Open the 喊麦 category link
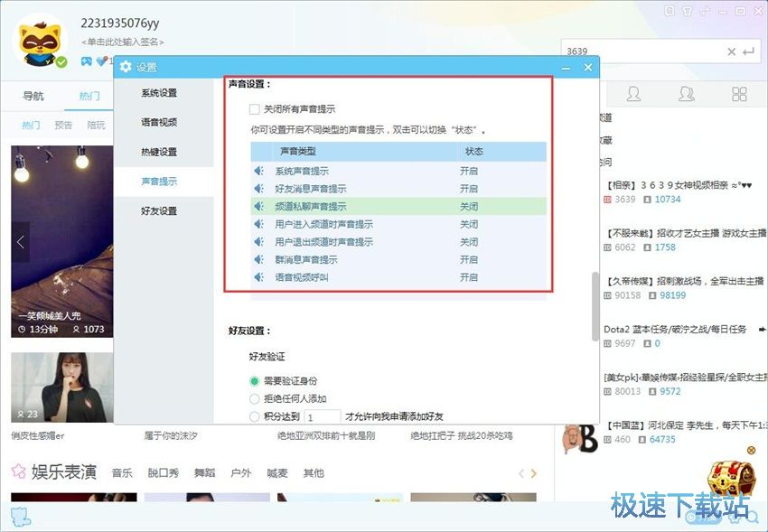 click(x=277, y=472)
